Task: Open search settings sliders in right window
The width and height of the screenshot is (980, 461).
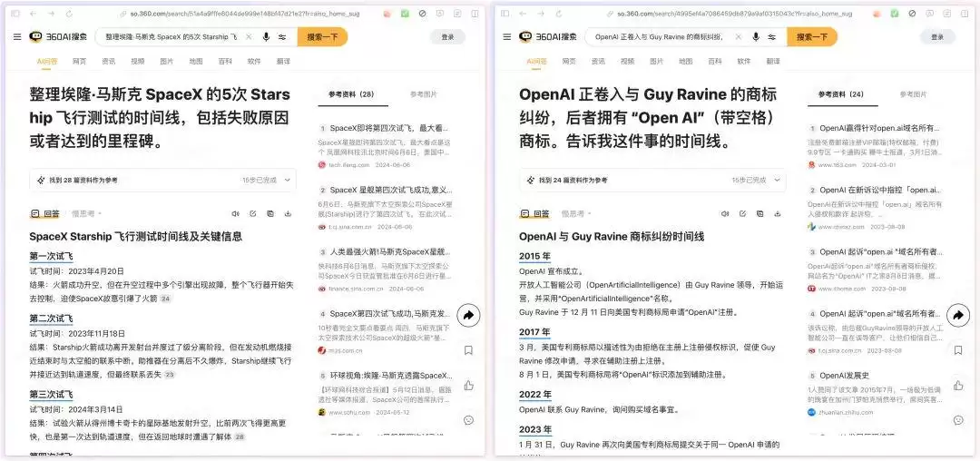Action: 772,37
